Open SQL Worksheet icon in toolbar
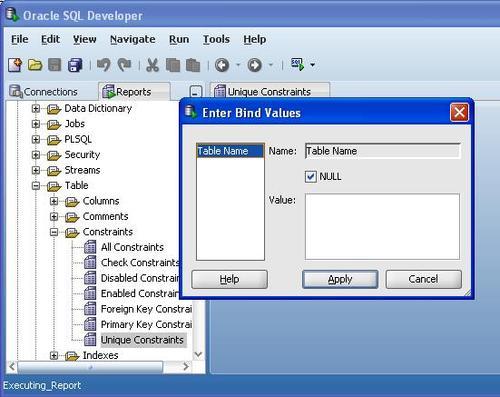 point(297,64)
